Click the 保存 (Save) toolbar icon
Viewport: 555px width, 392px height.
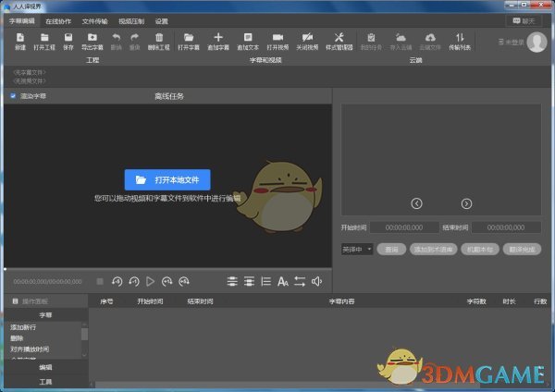68,39
